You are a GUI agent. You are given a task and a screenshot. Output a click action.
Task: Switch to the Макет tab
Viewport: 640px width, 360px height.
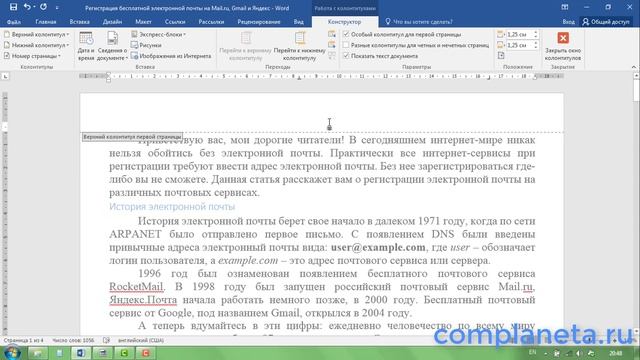[x=143, y=22]
